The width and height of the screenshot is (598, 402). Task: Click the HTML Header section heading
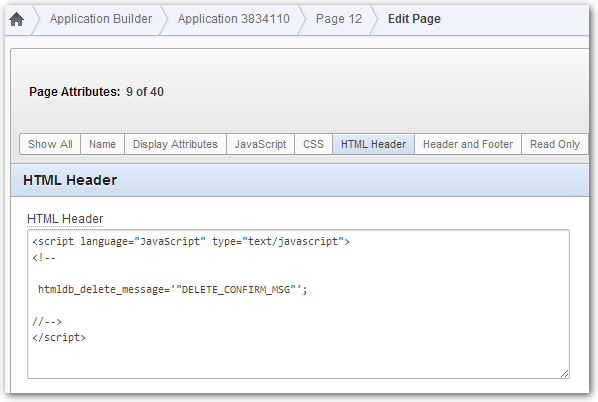point(70,180)
